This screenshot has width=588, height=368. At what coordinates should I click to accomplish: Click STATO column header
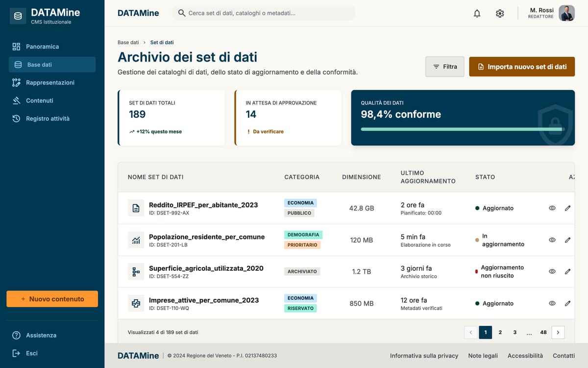click(x=485, y=177)
